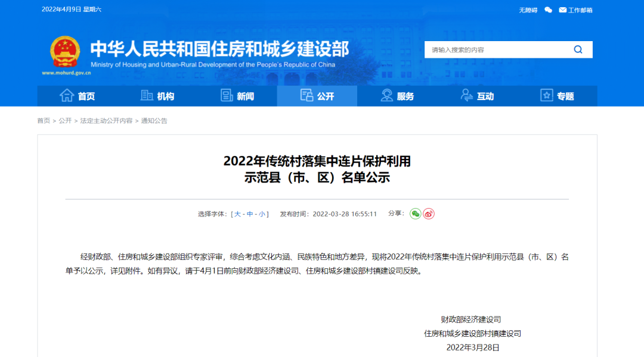644x357 pixels.
Task: Click the publish time 2022-03-28 16:55:11
Action: tap(345, 214)
